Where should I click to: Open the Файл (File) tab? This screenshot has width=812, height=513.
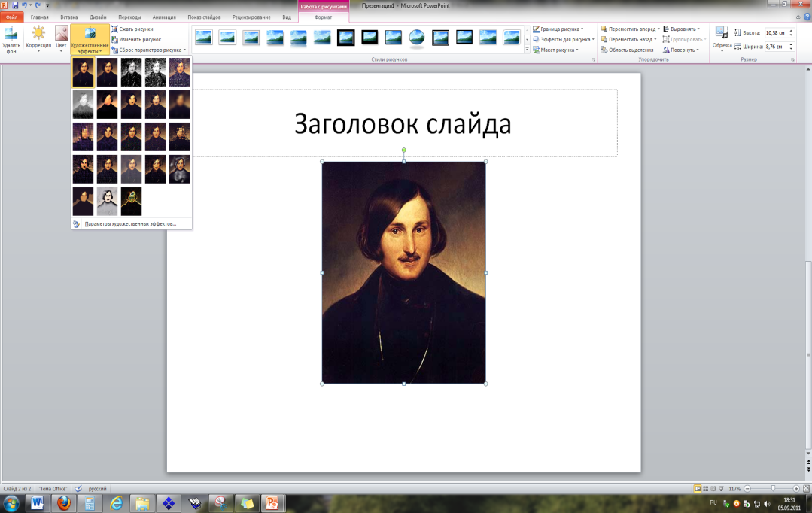point(11,17)
